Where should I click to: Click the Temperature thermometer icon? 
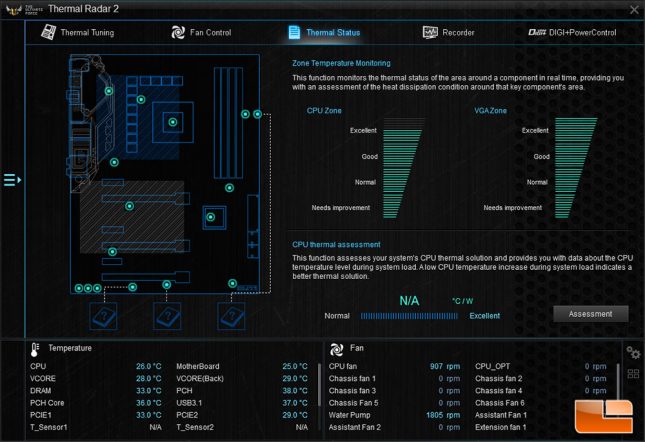pos(35,349)
